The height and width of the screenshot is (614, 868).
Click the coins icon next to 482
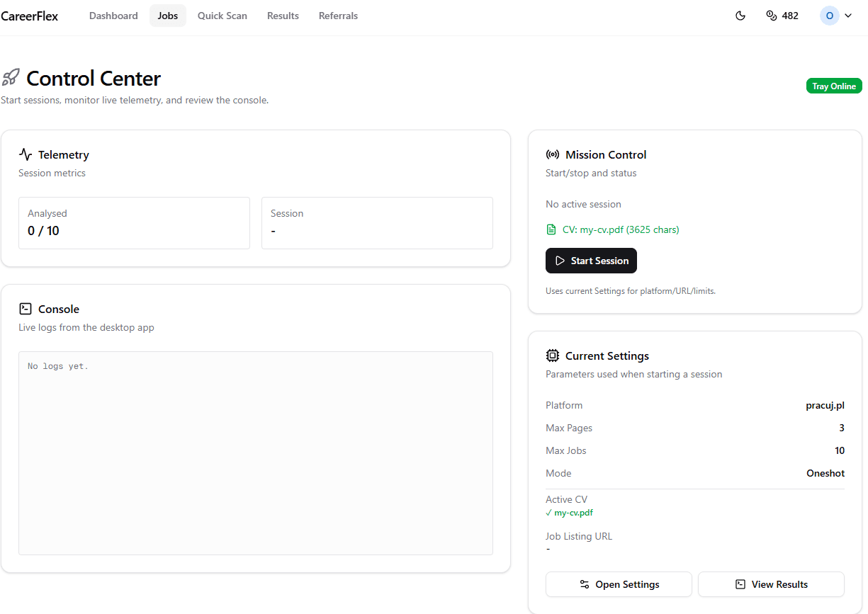pyautogui.click(x=770, y=15)
